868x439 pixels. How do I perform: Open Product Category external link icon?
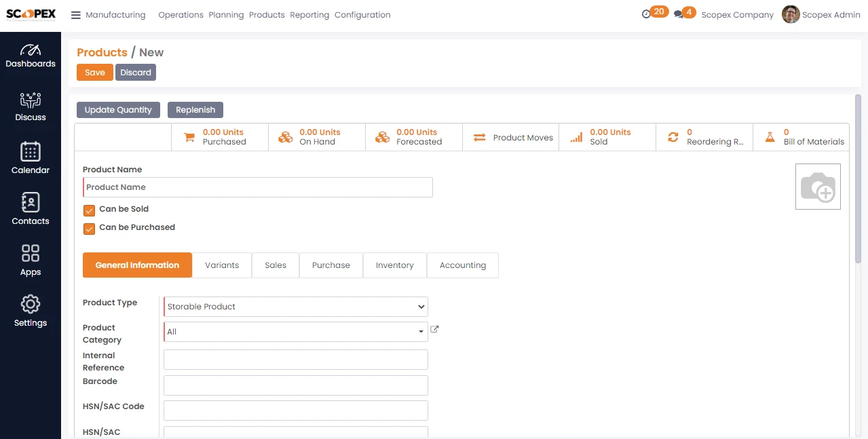434,330
